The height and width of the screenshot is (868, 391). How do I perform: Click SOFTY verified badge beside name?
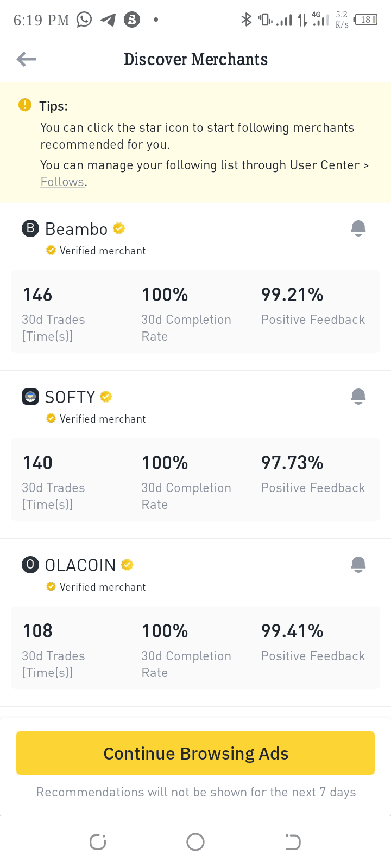tap(106, 397)
